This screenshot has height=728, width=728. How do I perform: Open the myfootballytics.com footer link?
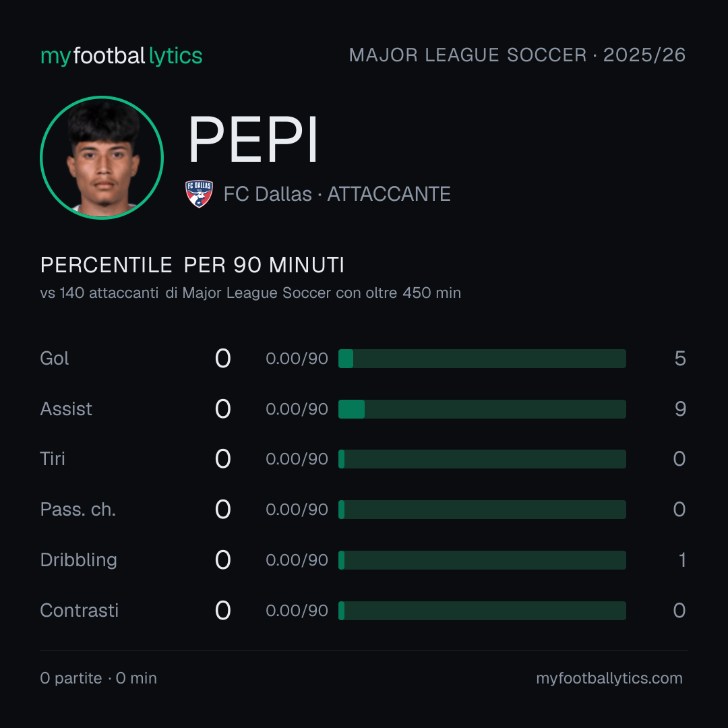tap(609, 678)
